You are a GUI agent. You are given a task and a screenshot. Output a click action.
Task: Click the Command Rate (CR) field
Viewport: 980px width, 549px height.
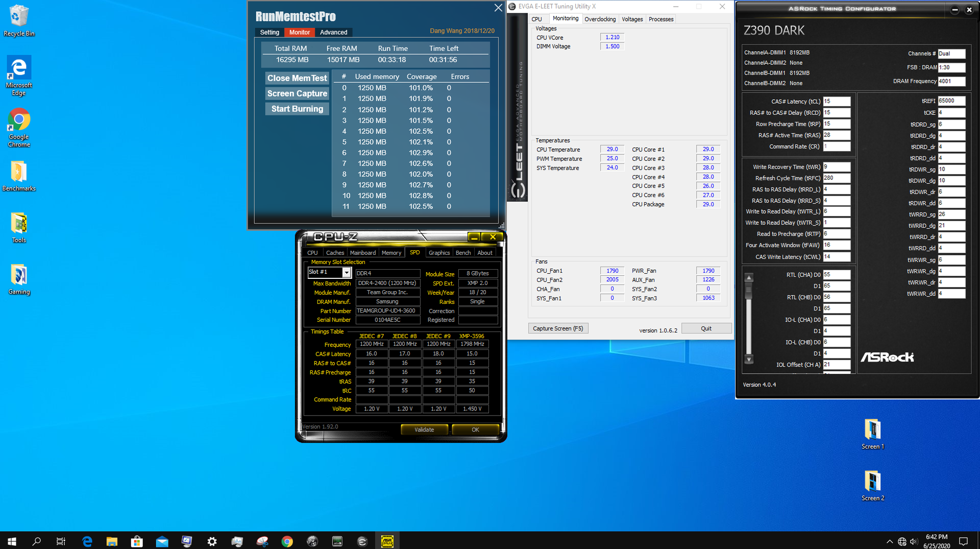point(837,147)
